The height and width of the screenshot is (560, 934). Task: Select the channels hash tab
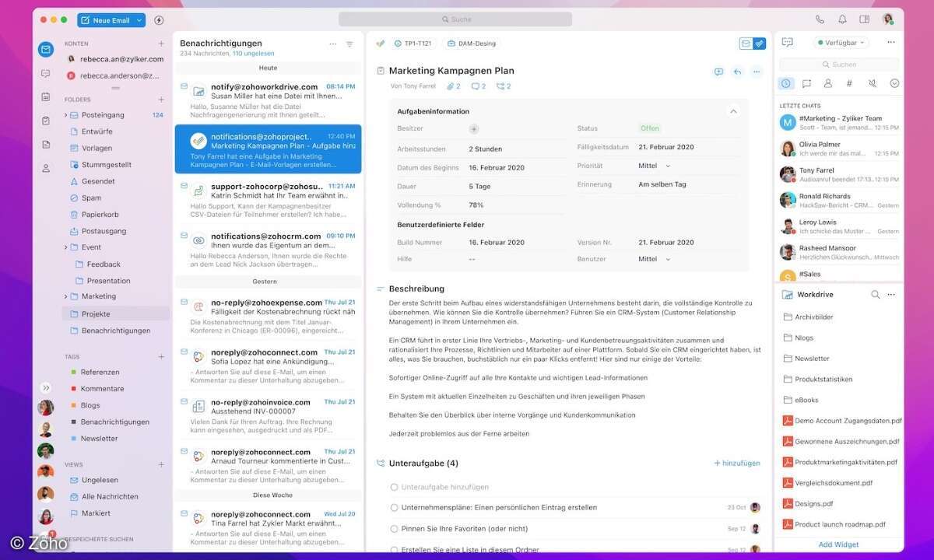tap(850, 83)
